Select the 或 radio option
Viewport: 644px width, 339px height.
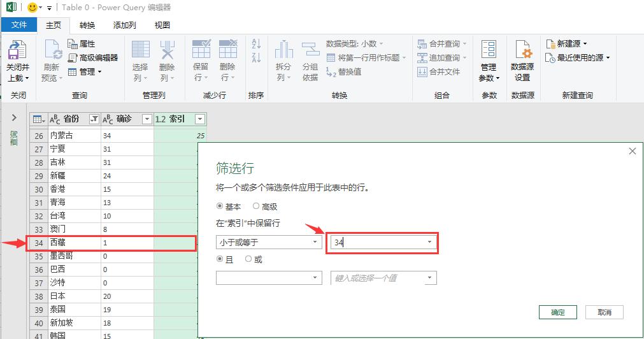tap(249, 259)
